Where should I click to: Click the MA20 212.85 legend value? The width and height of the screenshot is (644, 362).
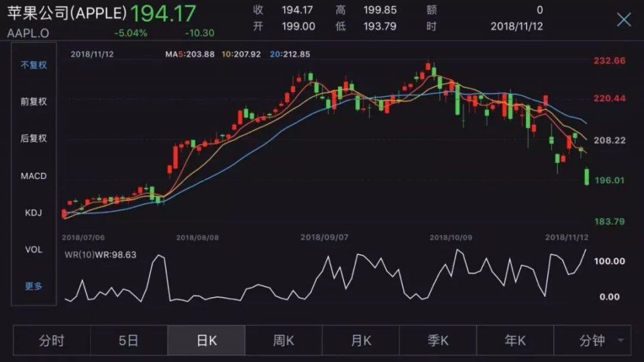pyautogui.click(x=290, y=54)
